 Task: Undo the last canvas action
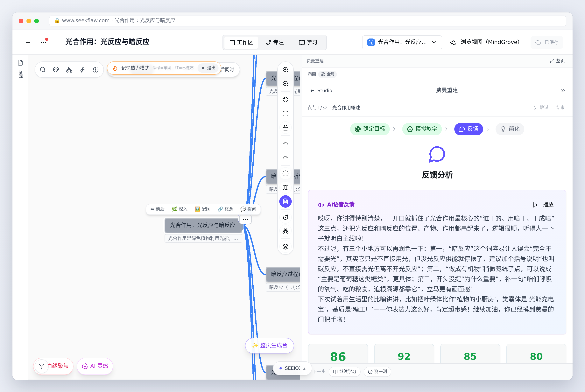coord(285,143)
